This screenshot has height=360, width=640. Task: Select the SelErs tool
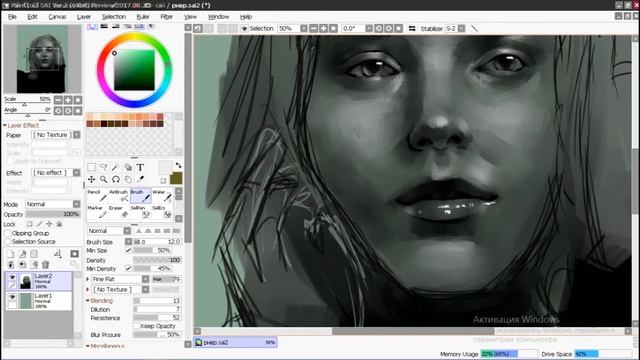point(162,211)
